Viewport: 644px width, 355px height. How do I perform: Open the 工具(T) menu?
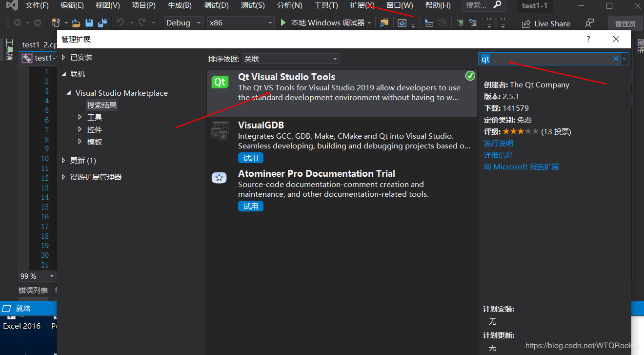(x=326, y=5)
